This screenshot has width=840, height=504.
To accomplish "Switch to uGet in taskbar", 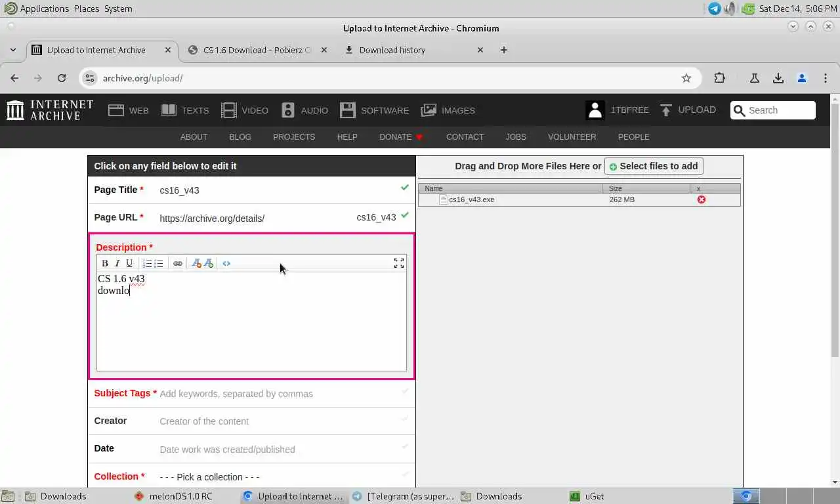I will [x=588, y=496].
